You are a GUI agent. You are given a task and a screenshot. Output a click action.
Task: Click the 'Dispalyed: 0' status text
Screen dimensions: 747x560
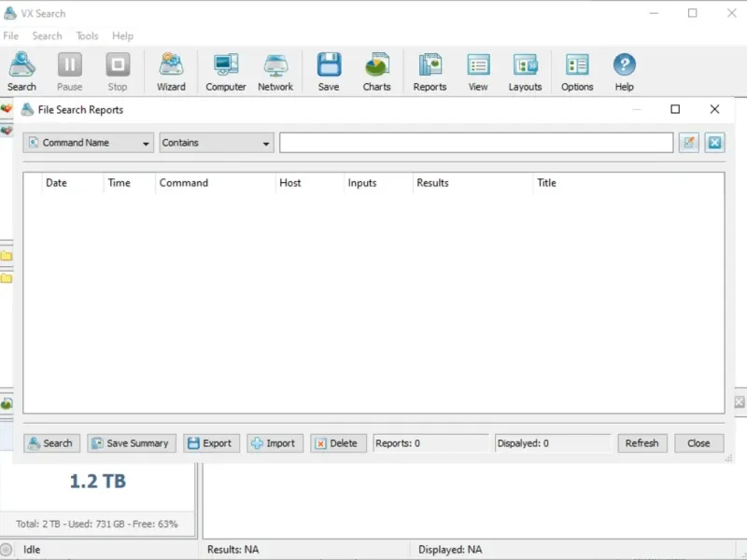click(523, 443)
